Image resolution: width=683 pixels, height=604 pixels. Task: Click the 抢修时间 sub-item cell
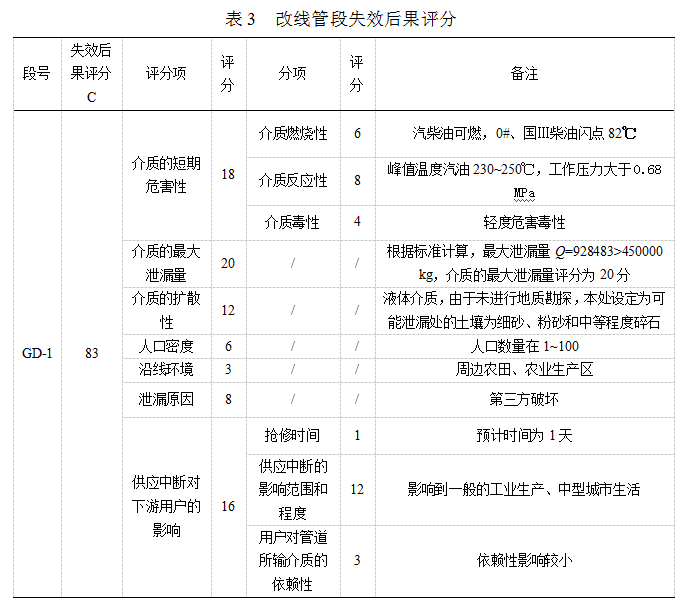[292, 435]
